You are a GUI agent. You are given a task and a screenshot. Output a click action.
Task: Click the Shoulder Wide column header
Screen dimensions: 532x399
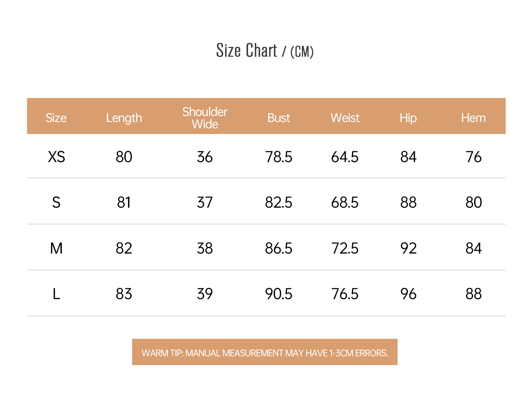[x=205, y=118]
